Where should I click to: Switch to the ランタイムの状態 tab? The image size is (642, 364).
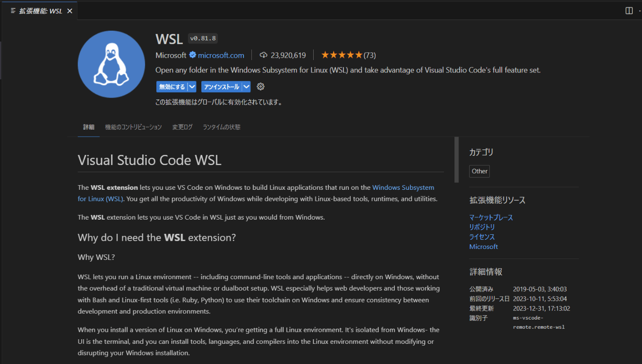click(221, 127)
